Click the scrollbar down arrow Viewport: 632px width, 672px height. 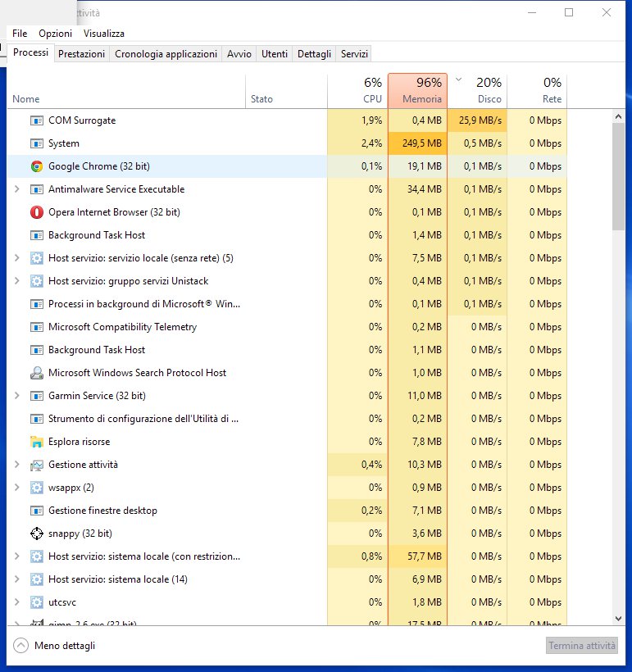[618, 619]
